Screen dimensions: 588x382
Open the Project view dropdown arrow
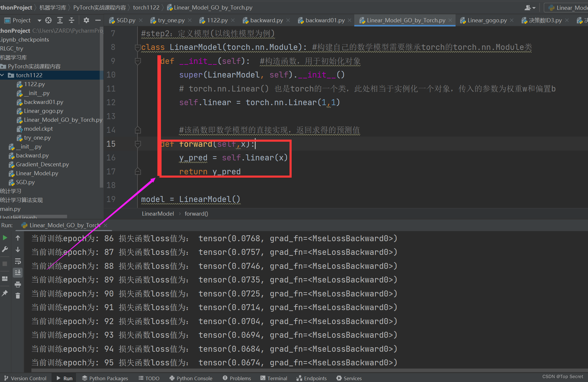pos(39,20)
